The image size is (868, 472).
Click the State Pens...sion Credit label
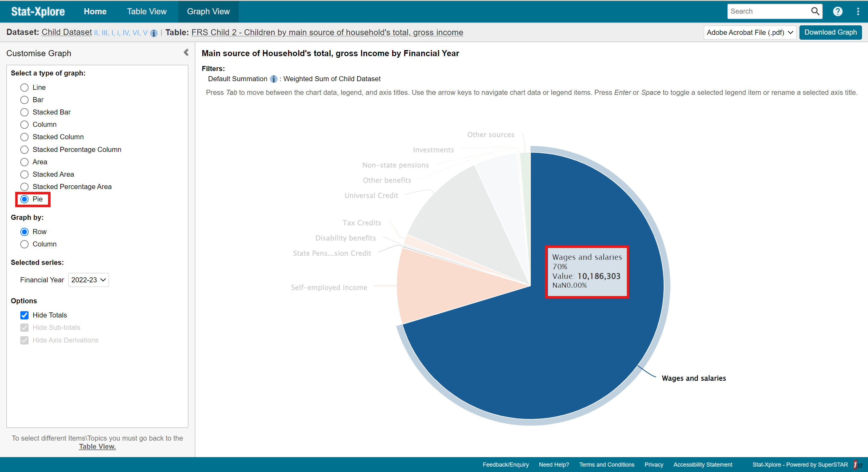(332, 253)
